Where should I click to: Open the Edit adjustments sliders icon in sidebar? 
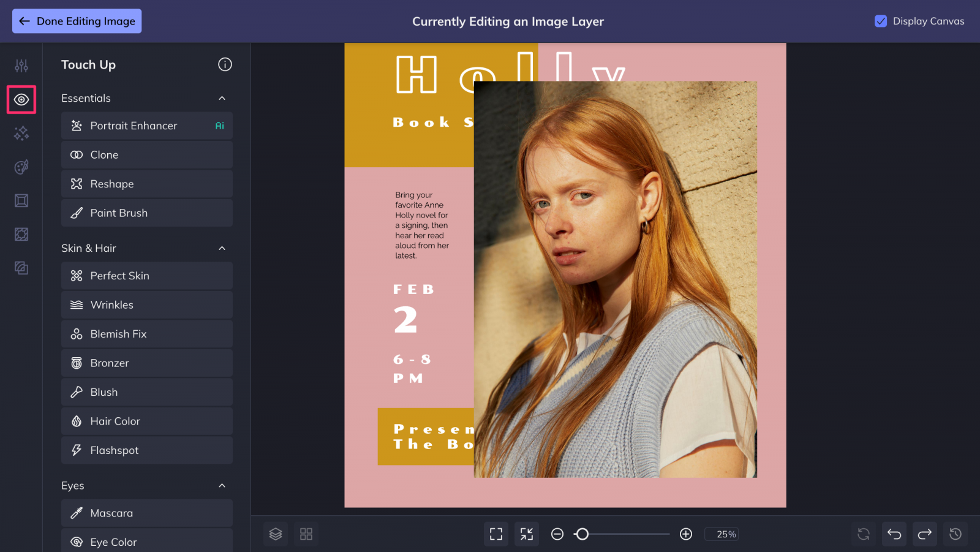pyautogui.click(x=21, y=66)
